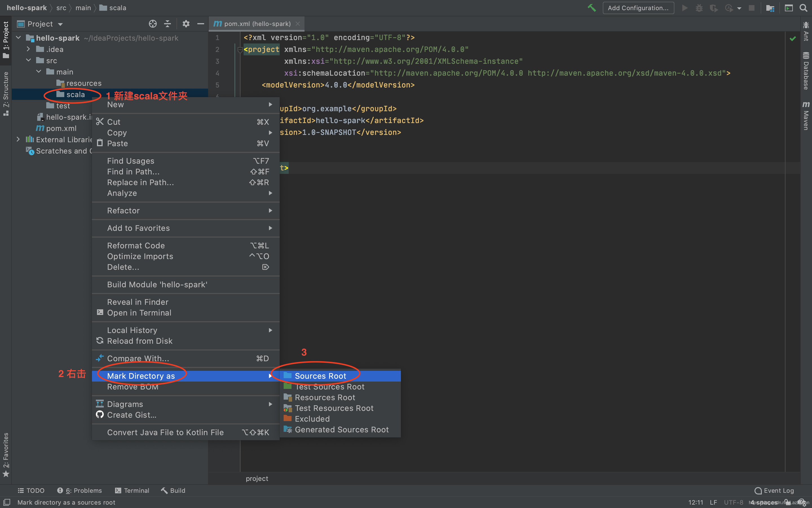Click the Stop square icon
The image size is (812, 508).
pos(752,8)
